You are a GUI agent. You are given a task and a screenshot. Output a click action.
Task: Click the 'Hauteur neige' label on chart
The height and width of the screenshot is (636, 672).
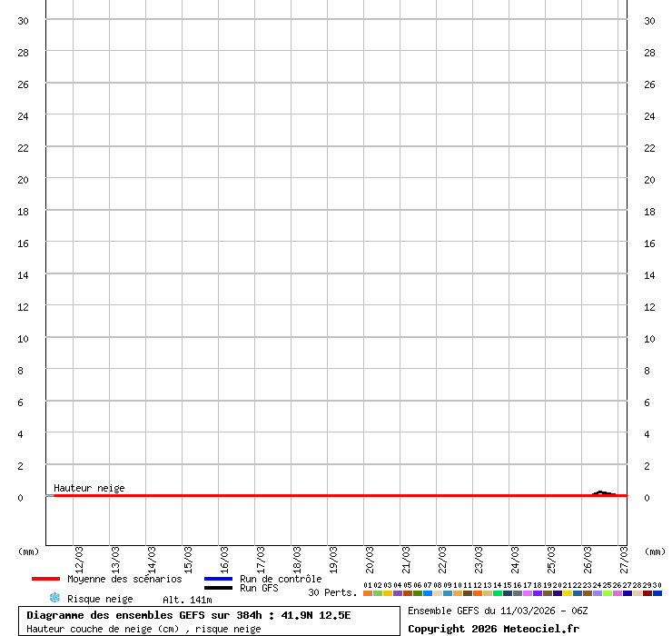[x=89, y=488]
